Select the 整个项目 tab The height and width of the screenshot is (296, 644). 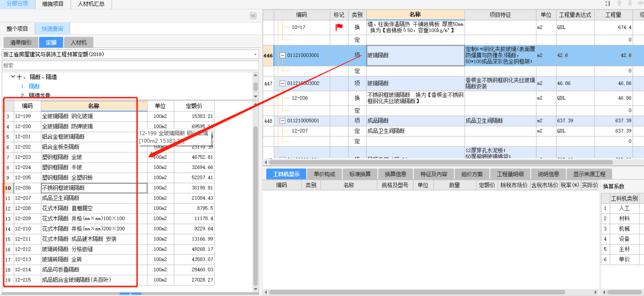pos(17,29)
